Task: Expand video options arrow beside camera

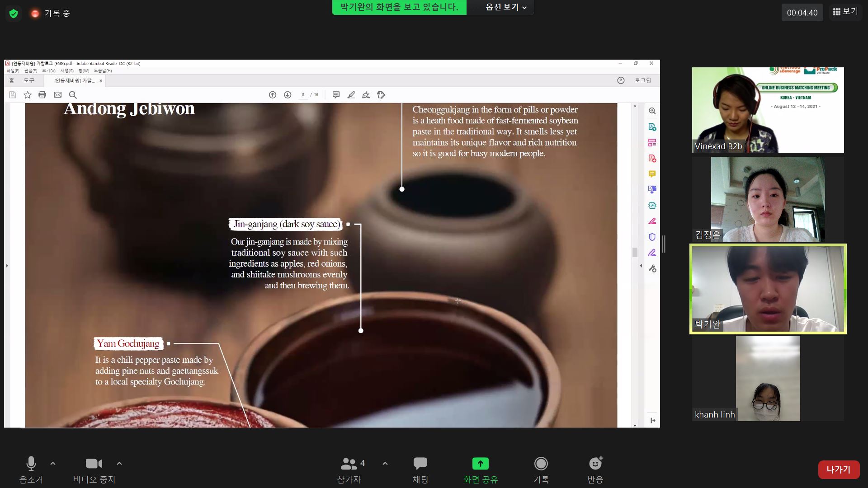Action: coord(119,464)
